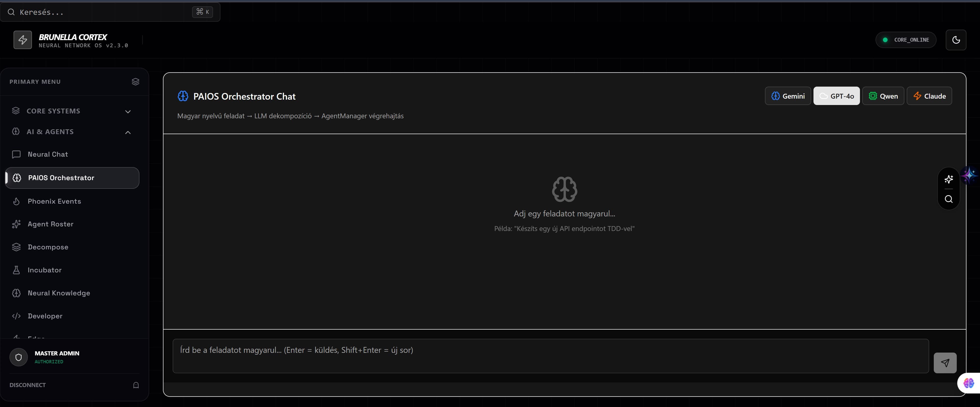
Task: Click the lightning bolt Brunella Cortex logo
Action: point(22,40)
